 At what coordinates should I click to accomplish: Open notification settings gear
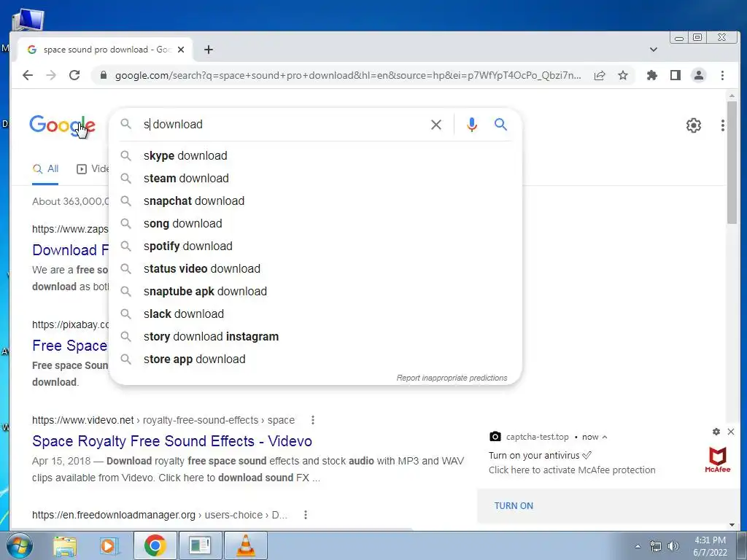(716, 432)
